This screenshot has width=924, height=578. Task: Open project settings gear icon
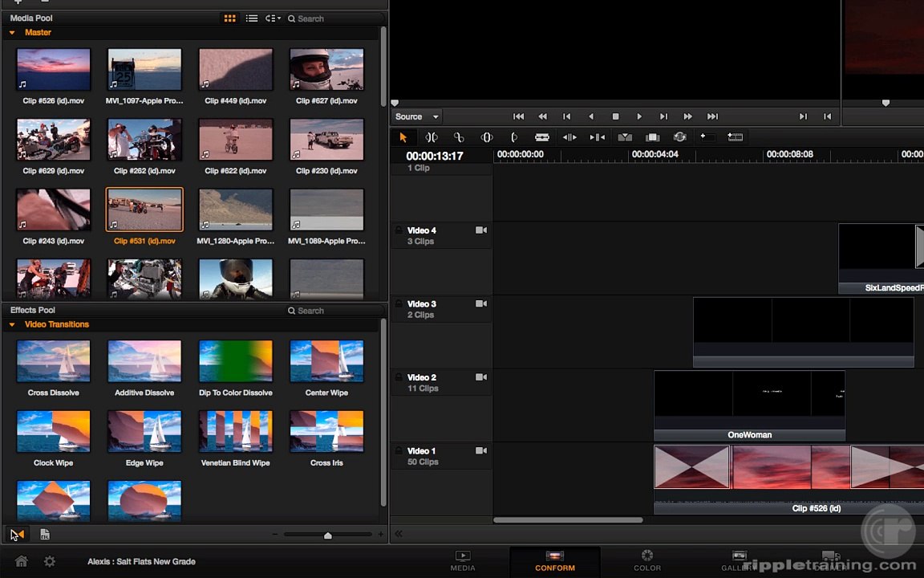(x=50, y=561)
